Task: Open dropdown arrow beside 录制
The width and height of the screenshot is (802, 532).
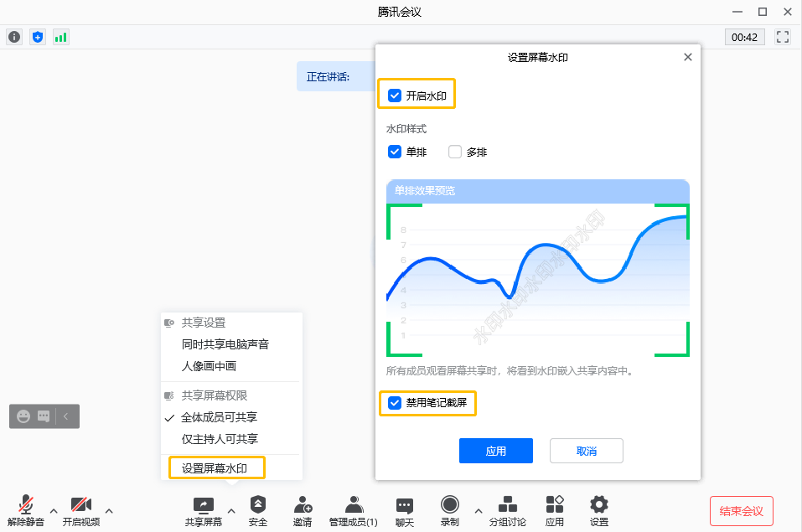Action: [x=477, y=509]
